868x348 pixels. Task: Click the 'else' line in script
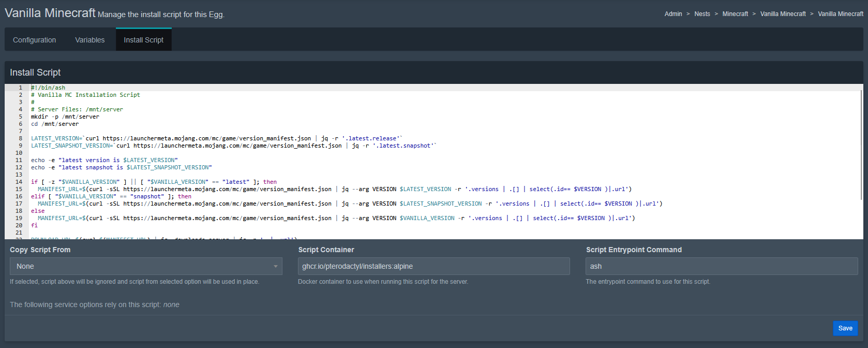[x=38, y=211]
